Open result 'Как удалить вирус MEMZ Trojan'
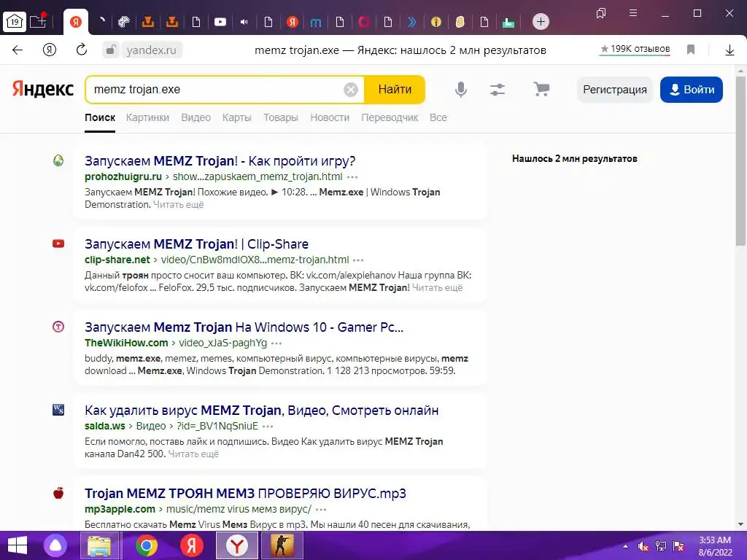The width and height of the screenshot is (747, 560). 262,411
